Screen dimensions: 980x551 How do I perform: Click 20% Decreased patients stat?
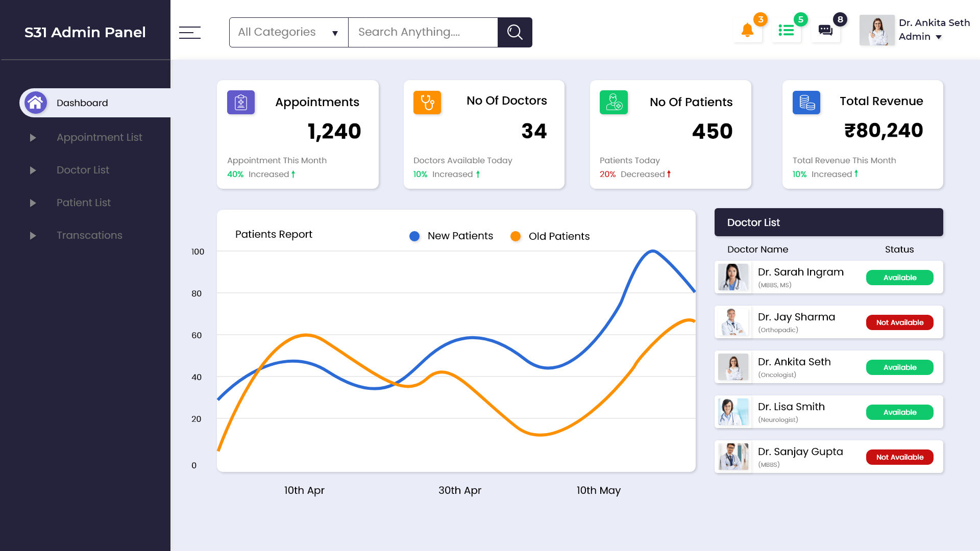635,174
